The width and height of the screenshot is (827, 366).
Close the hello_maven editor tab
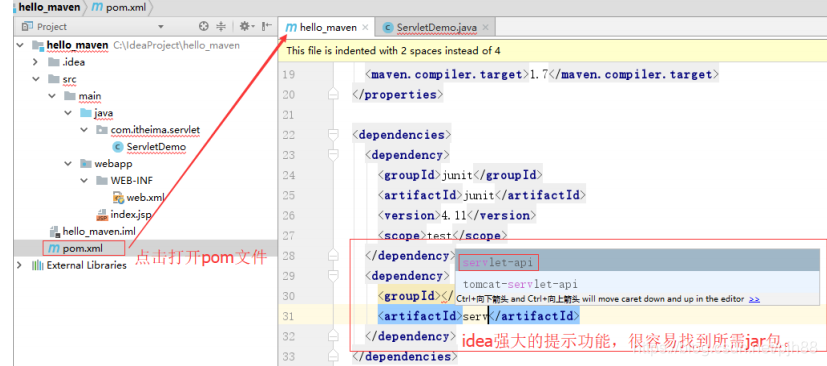pyautogui.click(x=365, y=27)
